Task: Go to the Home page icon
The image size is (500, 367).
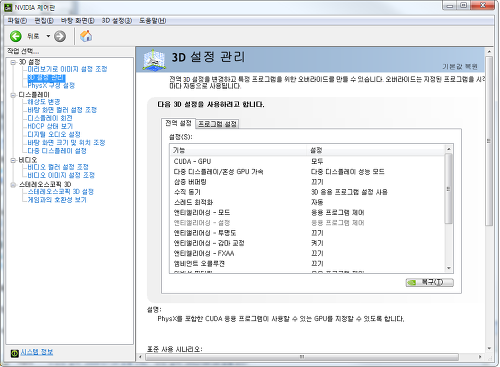Action: point(86,36)
